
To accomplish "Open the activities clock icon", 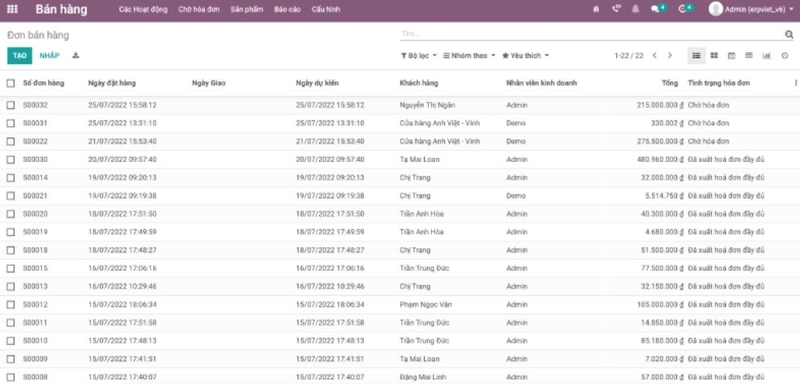I will (683, 9).
